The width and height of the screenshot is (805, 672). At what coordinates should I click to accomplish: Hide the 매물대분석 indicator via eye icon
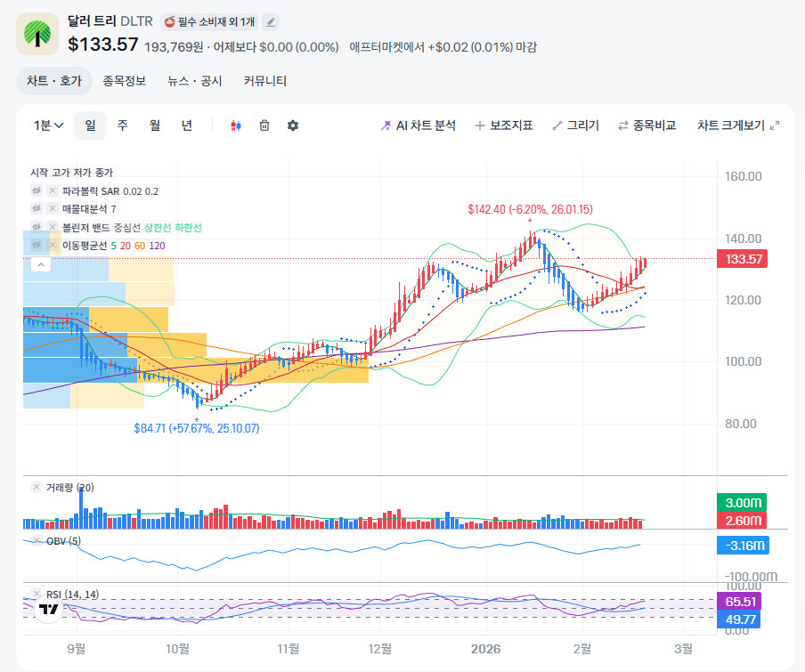coord(37,208)
